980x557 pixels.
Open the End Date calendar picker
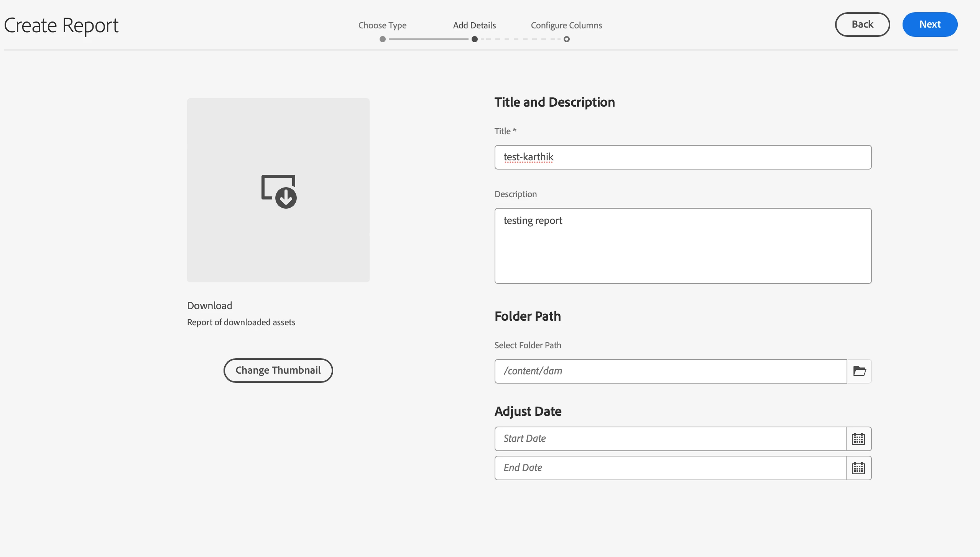click(x=858, y=468)
